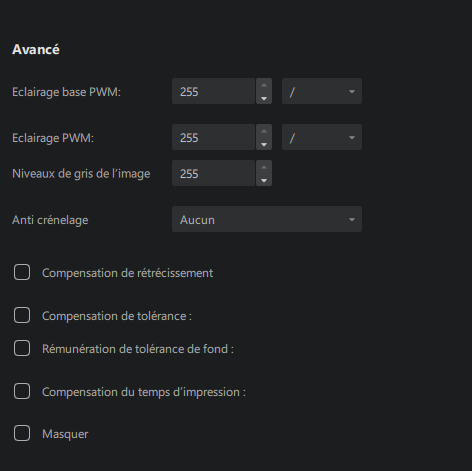Enable Compensation du temps d'impression checkbox

tap(22, 391)
